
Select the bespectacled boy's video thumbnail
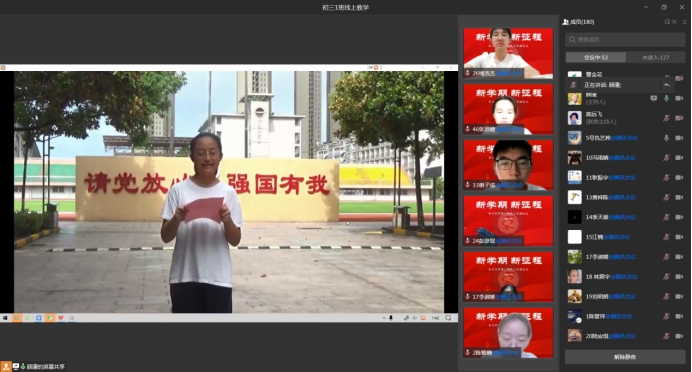[508, 165]
